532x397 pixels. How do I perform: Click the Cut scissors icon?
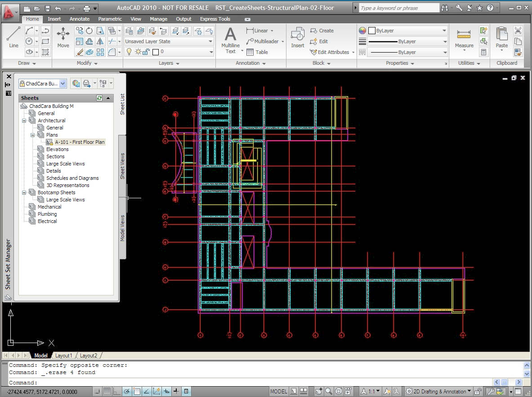tap(518, 31)
